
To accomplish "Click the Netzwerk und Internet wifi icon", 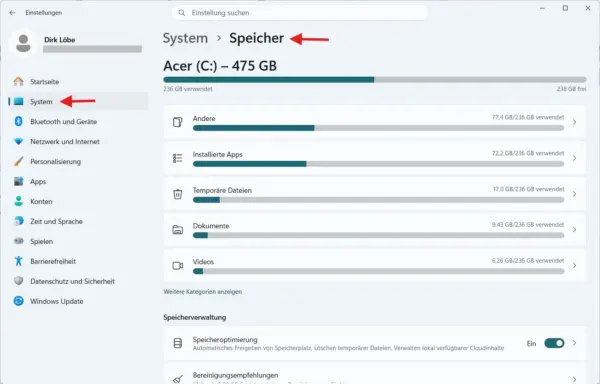I will [18, 141].
